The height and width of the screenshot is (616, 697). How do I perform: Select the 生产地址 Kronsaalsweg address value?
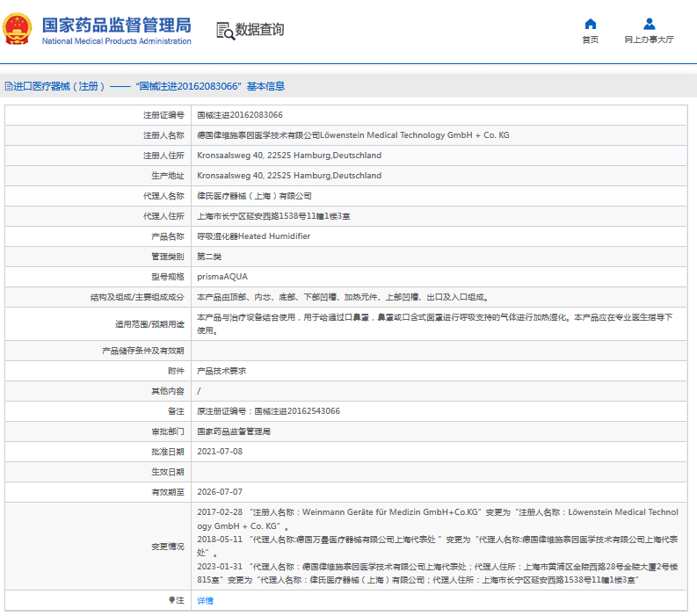coord(289,176)
